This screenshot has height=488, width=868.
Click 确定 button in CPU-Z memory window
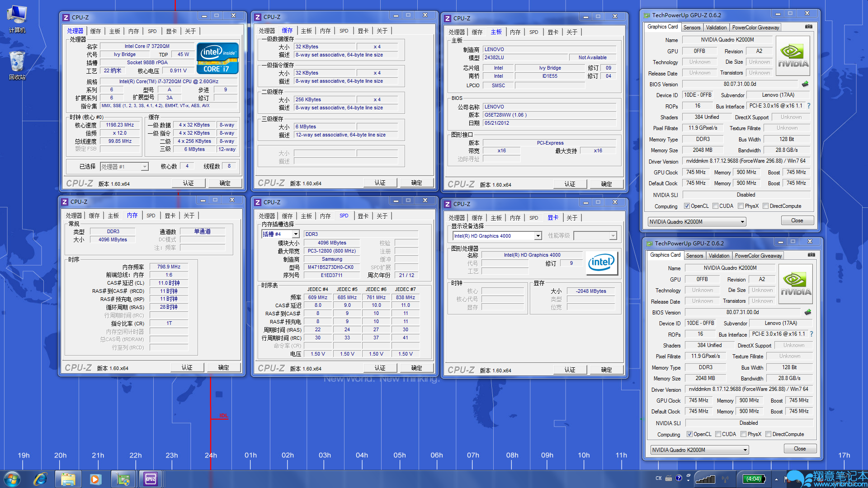[x=223, y=367]
